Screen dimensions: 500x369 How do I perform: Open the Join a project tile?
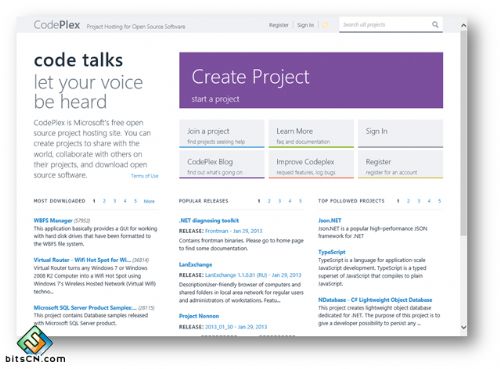click(x=222, y=134)
